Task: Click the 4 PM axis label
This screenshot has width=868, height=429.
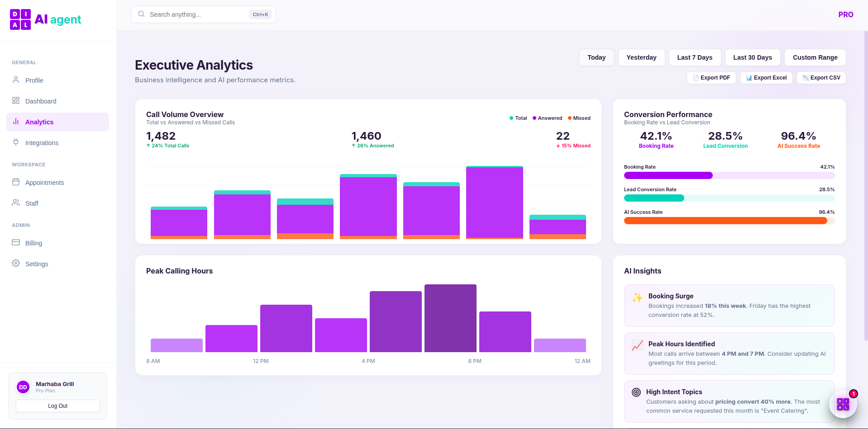Action: [368, 361]
